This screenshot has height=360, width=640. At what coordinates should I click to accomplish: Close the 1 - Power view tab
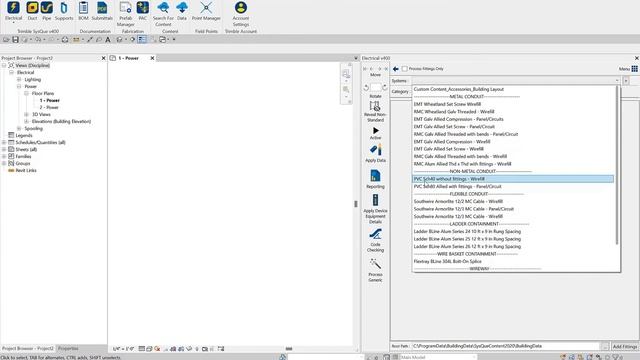pyautogui.click(x=152, y=58)
